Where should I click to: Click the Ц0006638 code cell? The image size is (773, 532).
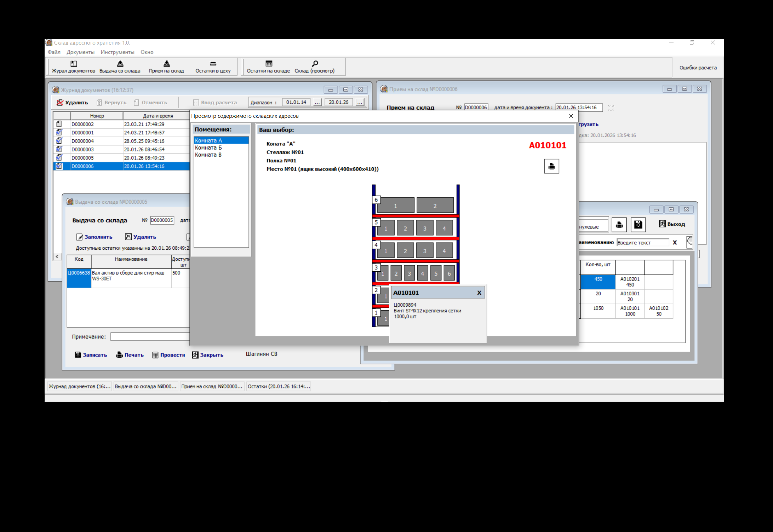[x=79, y=279]
